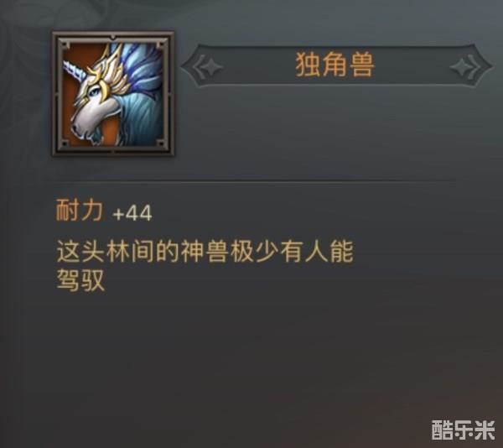Click the description line starting with 这头林间

pos(205,252)
